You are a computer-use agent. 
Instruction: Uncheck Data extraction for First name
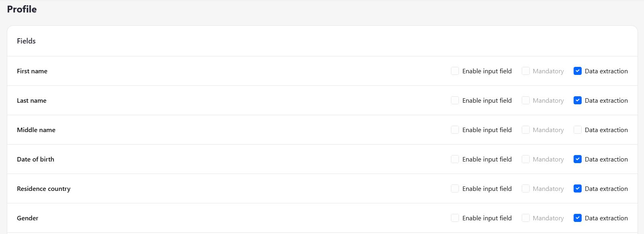point(578,71)
